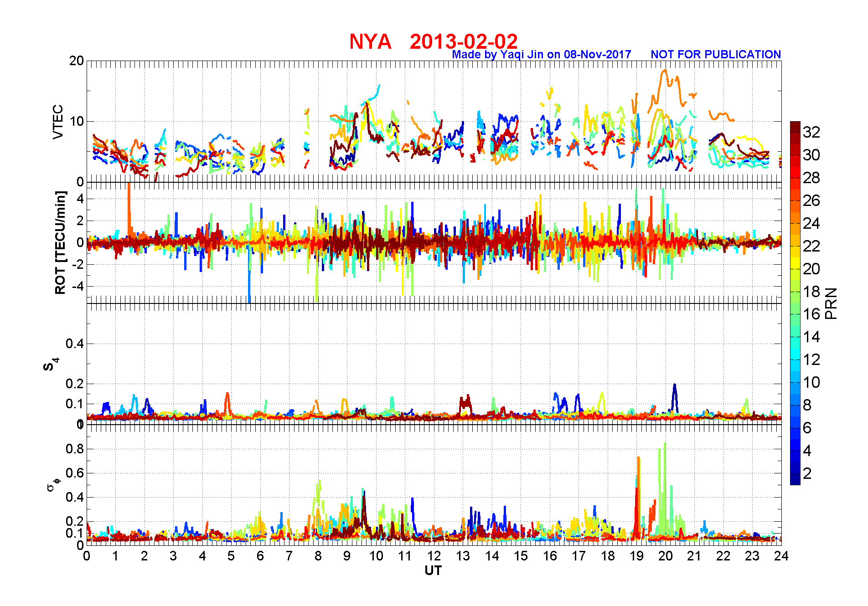Click the colorbar tick label "28"
Image resolution: width=868 pixels, height=606 pixels.
click(x=811, y=178)
